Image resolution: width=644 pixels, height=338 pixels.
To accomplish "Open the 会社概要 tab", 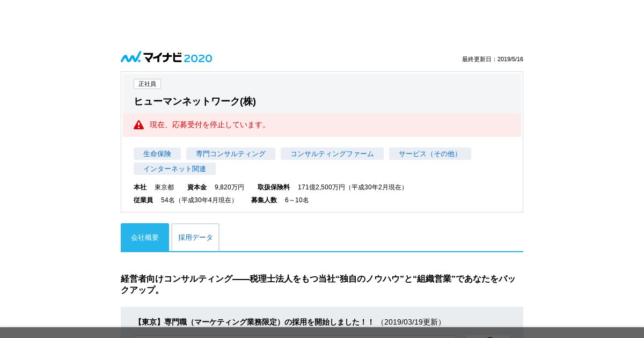I will pyautogui.click(x=145, y=237).
